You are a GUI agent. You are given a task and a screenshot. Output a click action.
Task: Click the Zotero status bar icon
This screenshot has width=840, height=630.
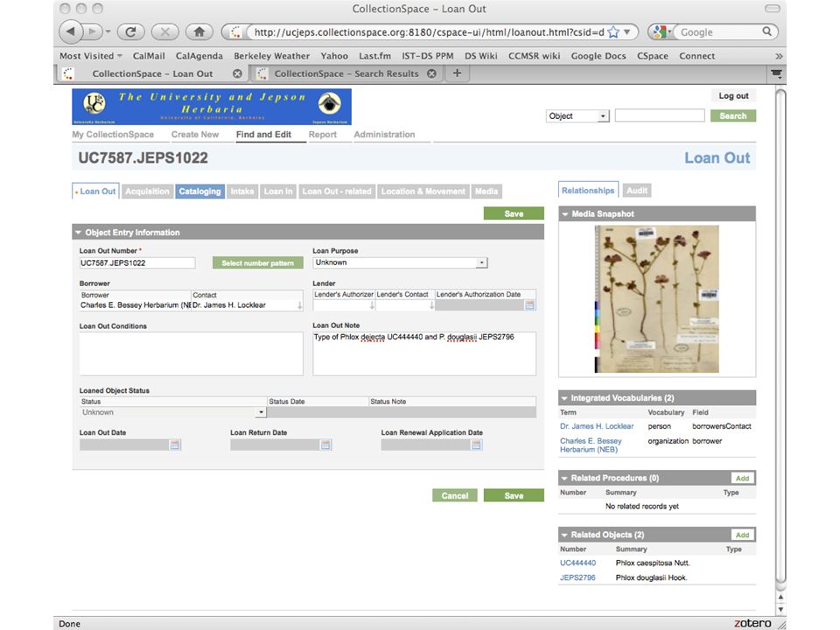[x=752, y=623]
